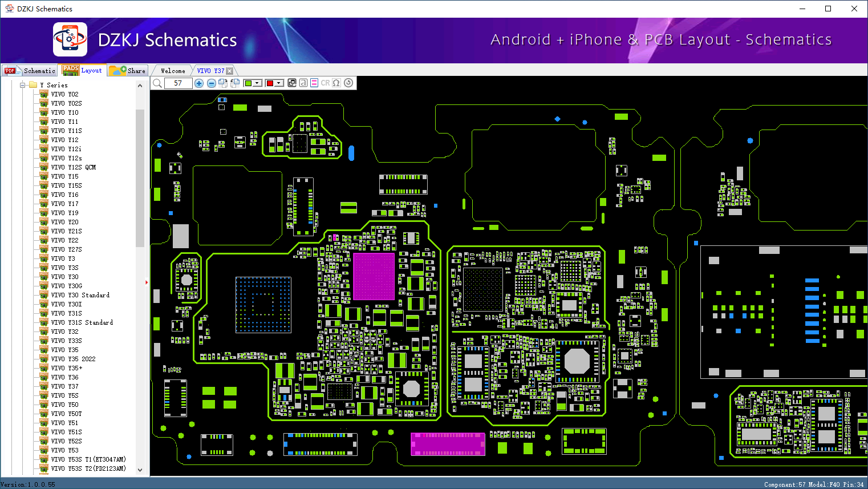Open the green color dropdown

tap(258, 83)
